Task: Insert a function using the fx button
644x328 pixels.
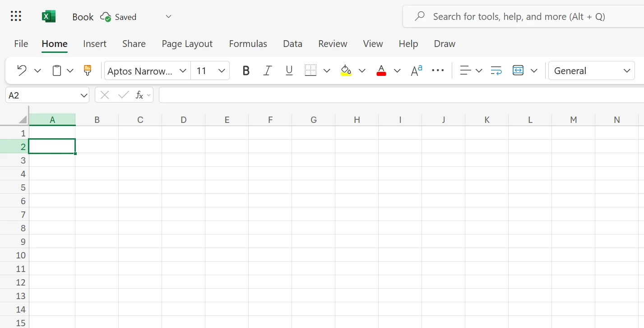Action: (139, 95)
